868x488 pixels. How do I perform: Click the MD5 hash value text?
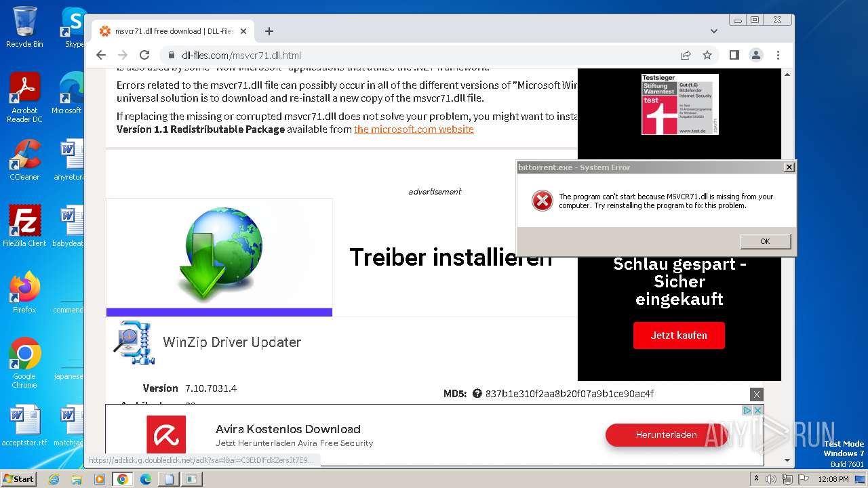coord(570,393)
